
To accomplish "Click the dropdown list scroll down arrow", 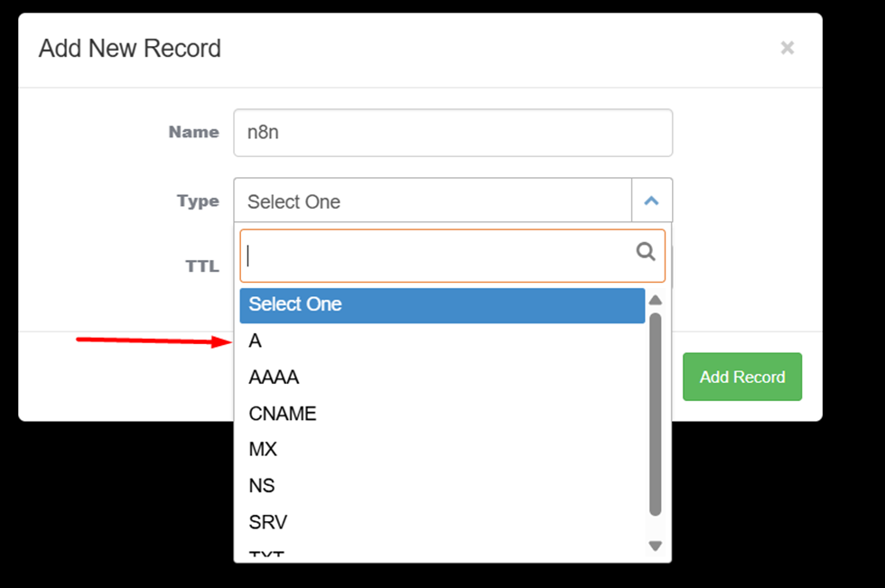I will (656, 546).
